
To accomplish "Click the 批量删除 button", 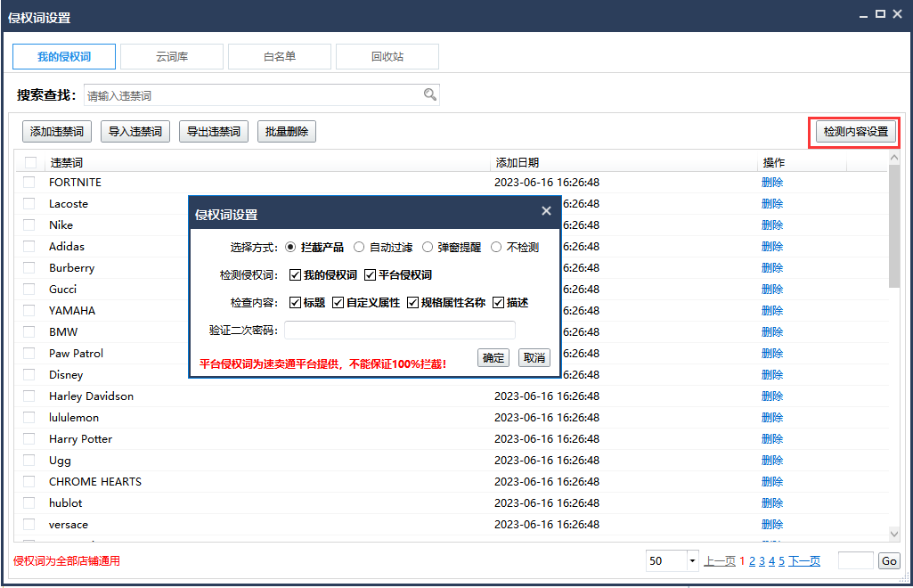I will pos(287,132).
